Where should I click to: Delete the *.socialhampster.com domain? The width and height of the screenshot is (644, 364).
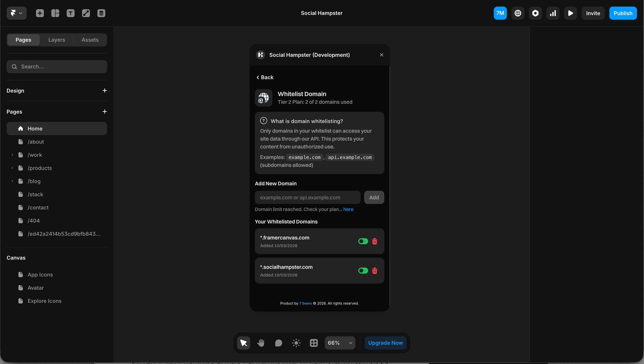click(x=374, y=271)
